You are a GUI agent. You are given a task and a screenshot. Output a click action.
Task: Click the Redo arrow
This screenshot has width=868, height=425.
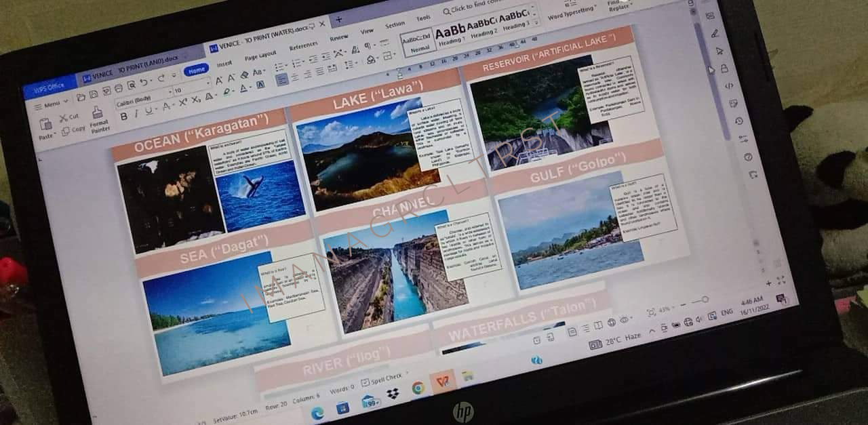(161, 78)
